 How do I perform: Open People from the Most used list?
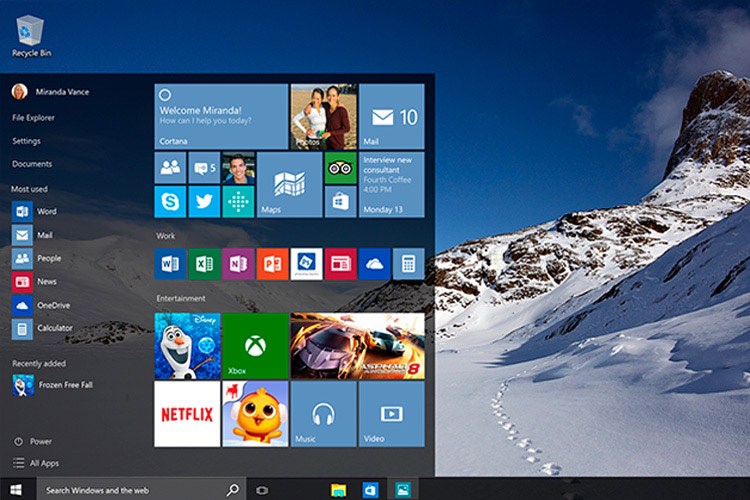coord(37,258)
